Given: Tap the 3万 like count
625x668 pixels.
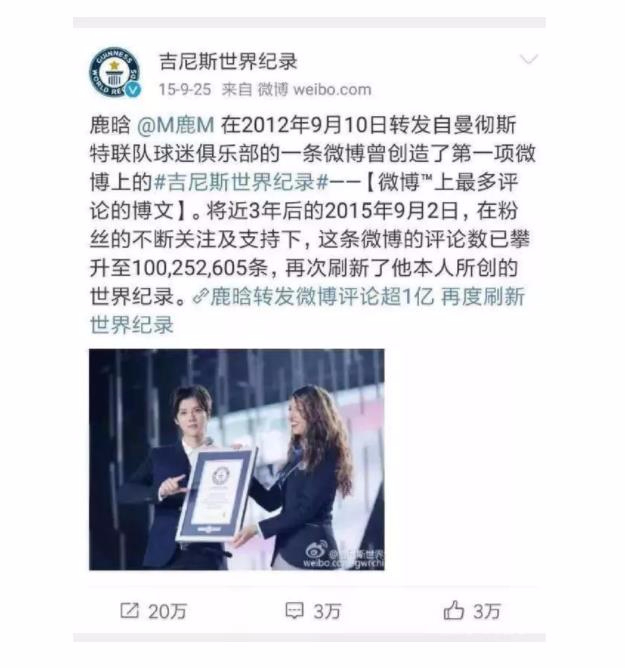Looking at the screenshot, I should [x=487, y=611].
